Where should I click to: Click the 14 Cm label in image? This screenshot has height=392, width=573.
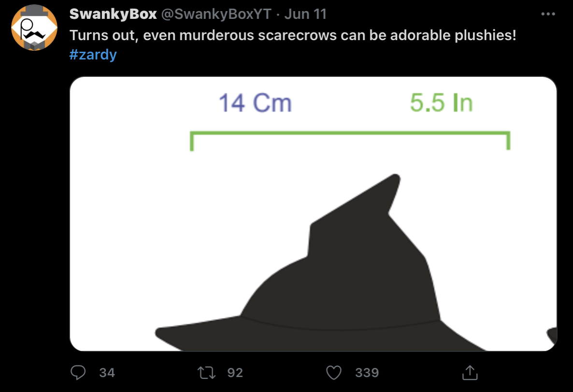(255, 103)
